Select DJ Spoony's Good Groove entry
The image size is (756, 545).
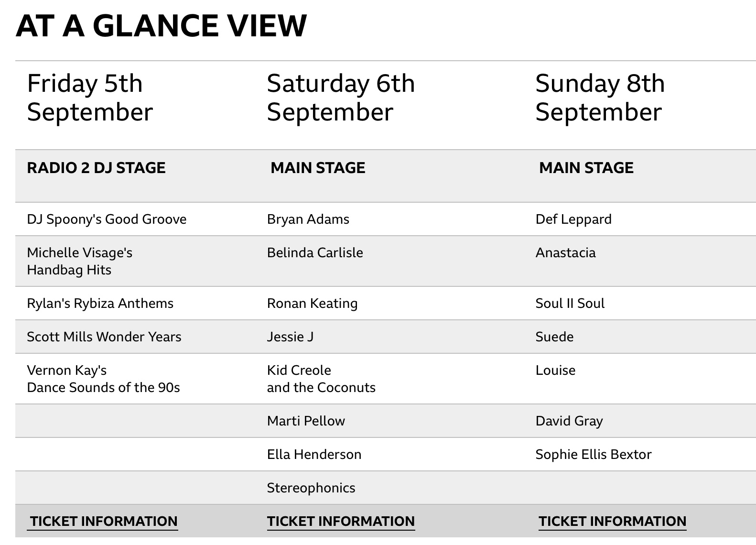pyautogui.click(x=107, y=219)
